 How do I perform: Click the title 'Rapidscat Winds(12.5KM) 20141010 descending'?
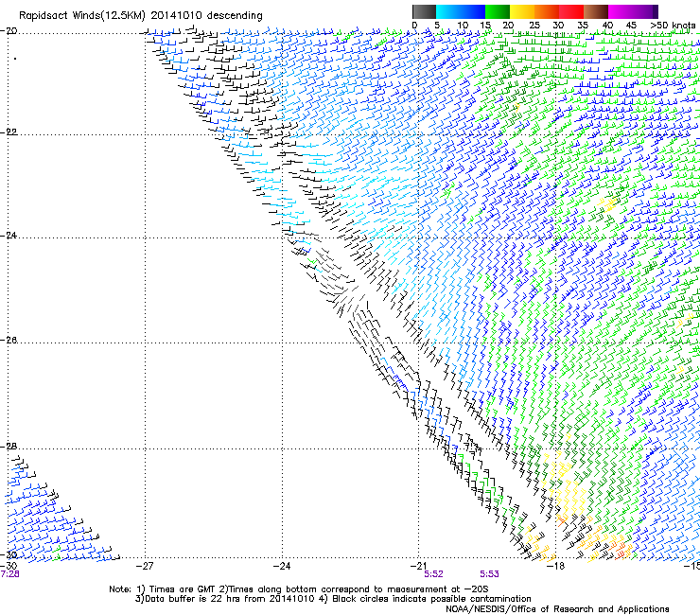click(141, 16)
